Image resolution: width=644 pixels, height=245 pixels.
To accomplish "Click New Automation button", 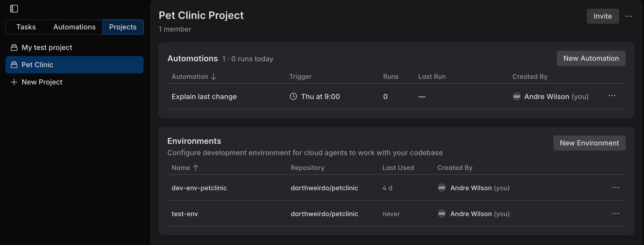I will [591, 58].
